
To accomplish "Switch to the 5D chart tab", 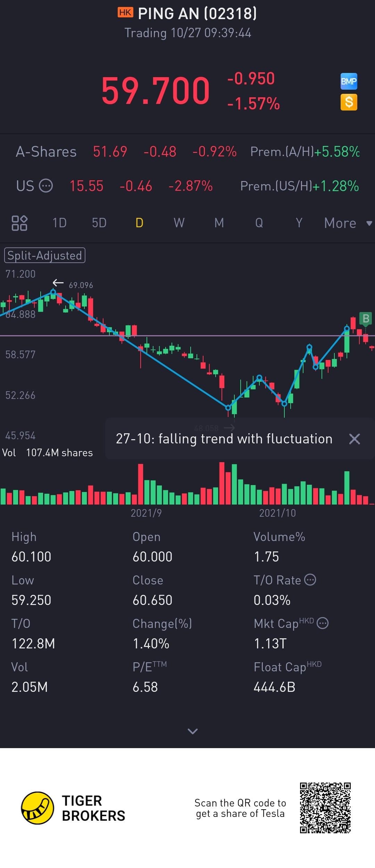I will click(99, 223).
